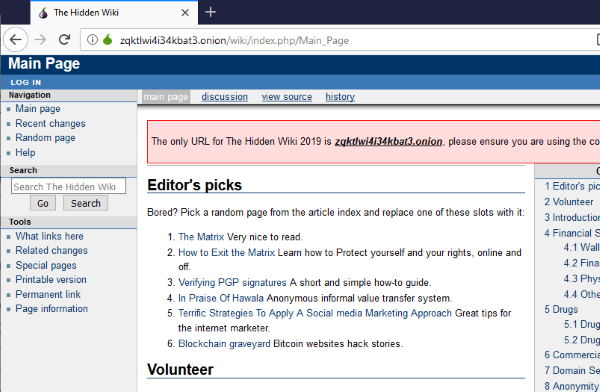
Task: Focus the Search The Hidden Wiki field
Action: tap(68, 186)
